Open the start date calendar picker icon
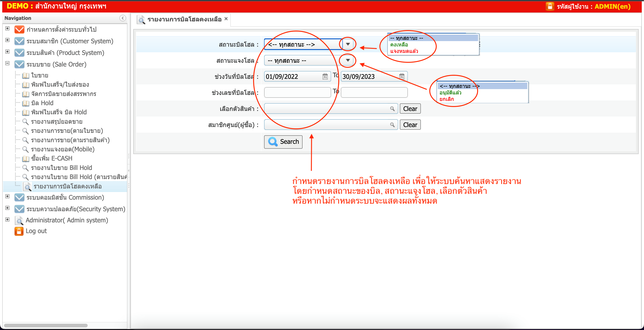 pyautogui.click(x=325, y=76)
